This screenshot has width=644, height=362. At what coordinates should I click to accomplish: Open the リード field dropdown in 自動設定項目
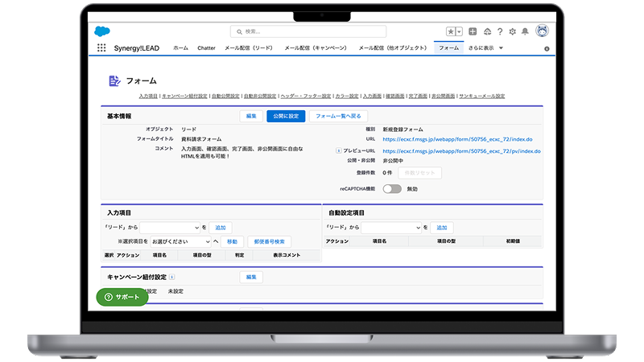(x=391, y=228)
